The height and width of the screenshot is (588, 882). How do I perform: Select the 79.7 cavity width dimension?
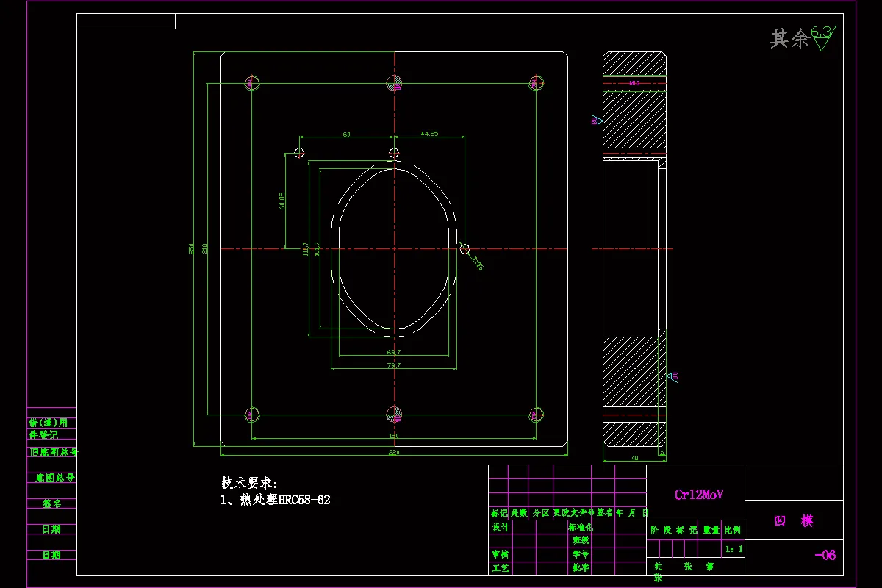(x=394, y=365)
